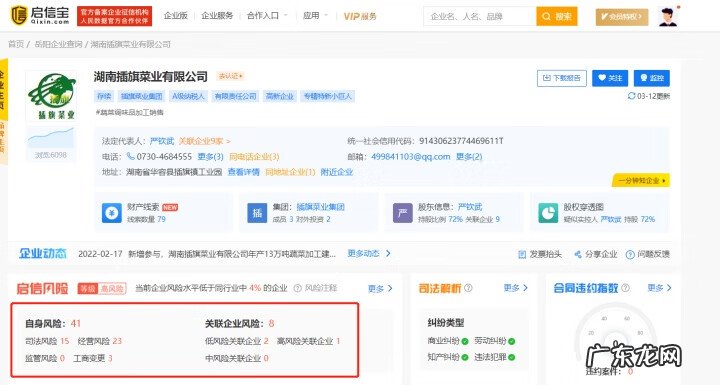Expand the 应用 dropdown menu

(x=315, y=16)
